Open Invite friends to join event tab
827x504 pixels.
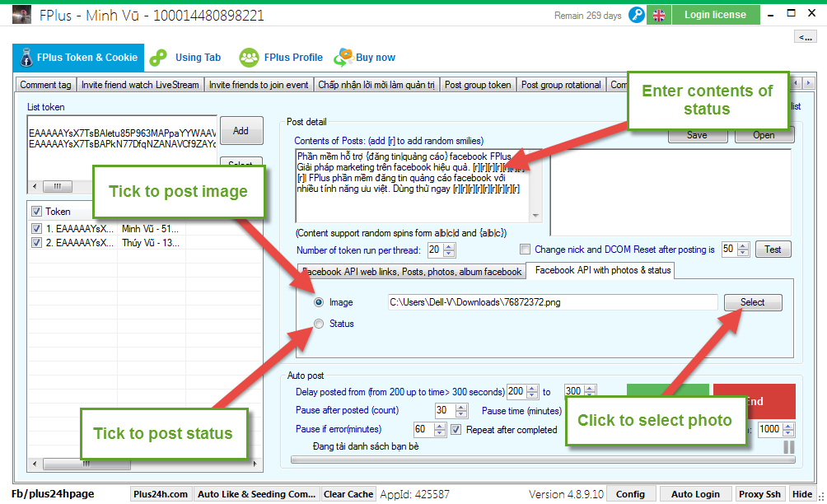tap(259, 85)
